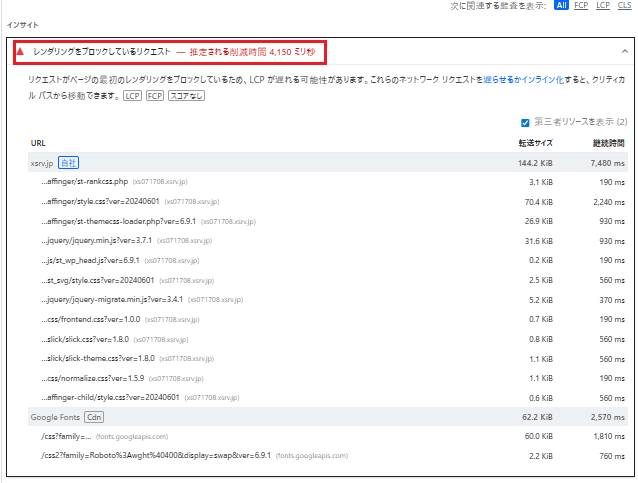Filter audits by CLS
This screenshot has height=483, width=638.
(x=625, y=6)
